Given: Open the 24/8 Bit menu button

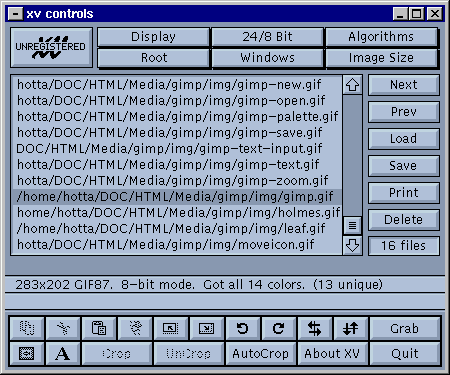Looking at the screenshot, I should (267, 37).
